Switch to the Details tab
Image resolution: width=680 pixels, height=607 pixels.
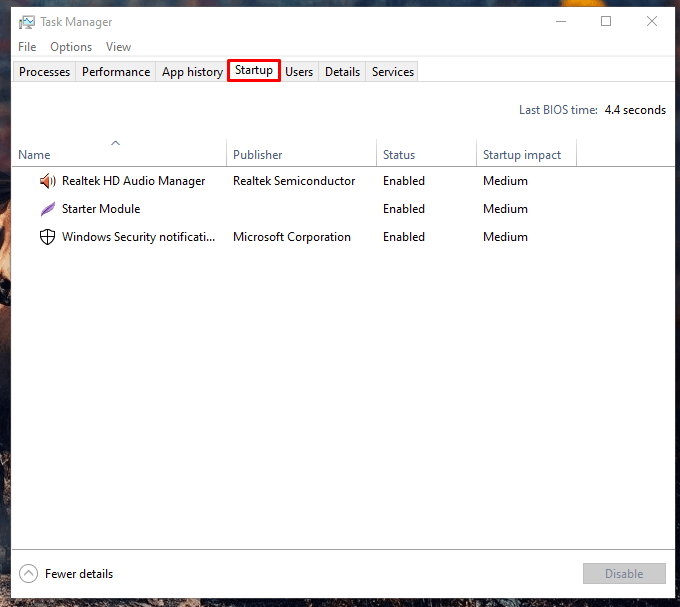point(342,72)
